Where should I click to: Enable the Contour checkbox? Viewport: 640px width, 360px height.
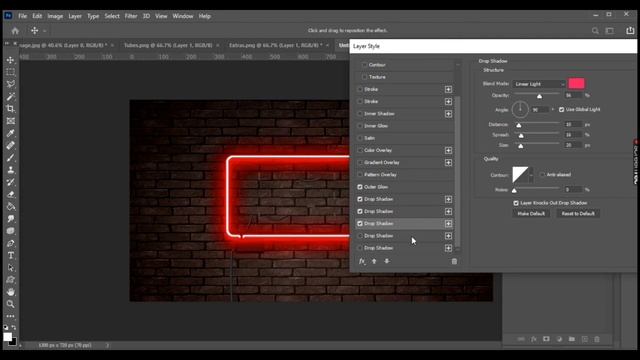364,65
